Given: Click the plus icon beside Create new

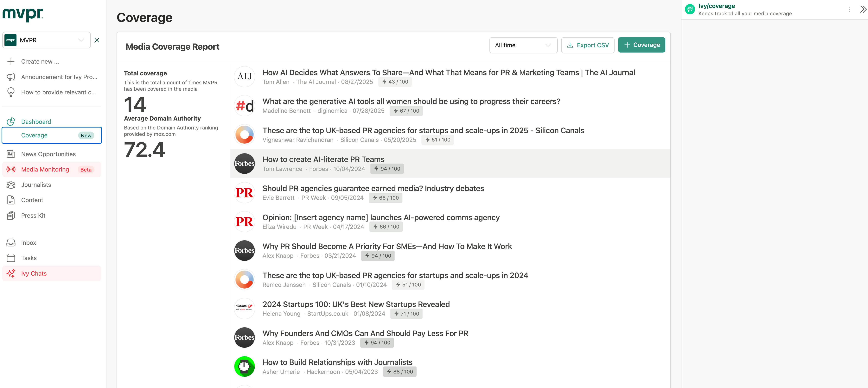Looking at the screenshot, I should tap(11, 62).
